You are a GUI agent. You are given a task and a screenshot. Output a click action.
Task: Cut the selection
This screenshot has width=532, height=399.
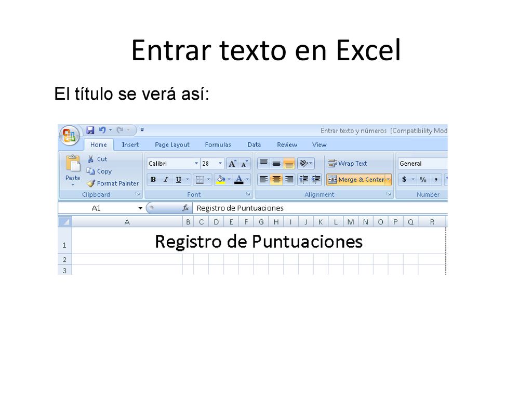[x=97, y=159]
